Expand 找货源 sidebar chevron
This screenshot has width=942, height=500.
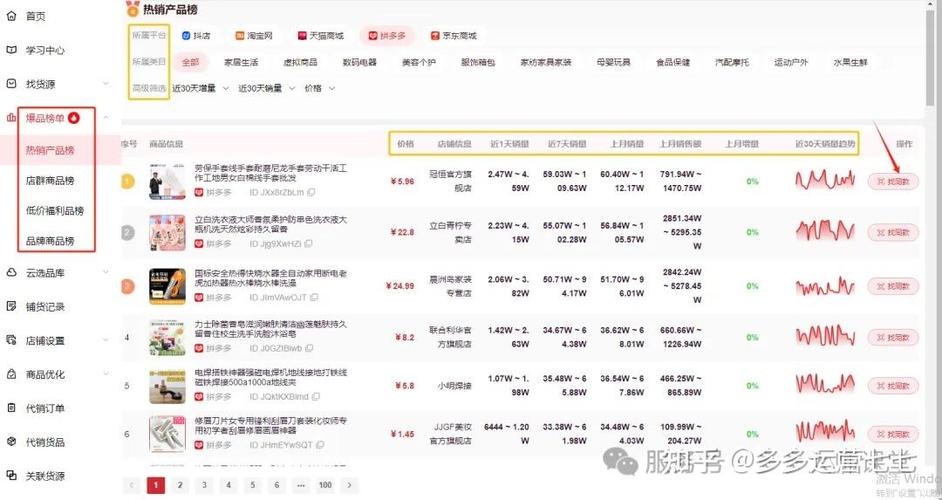tap(106, 84)
